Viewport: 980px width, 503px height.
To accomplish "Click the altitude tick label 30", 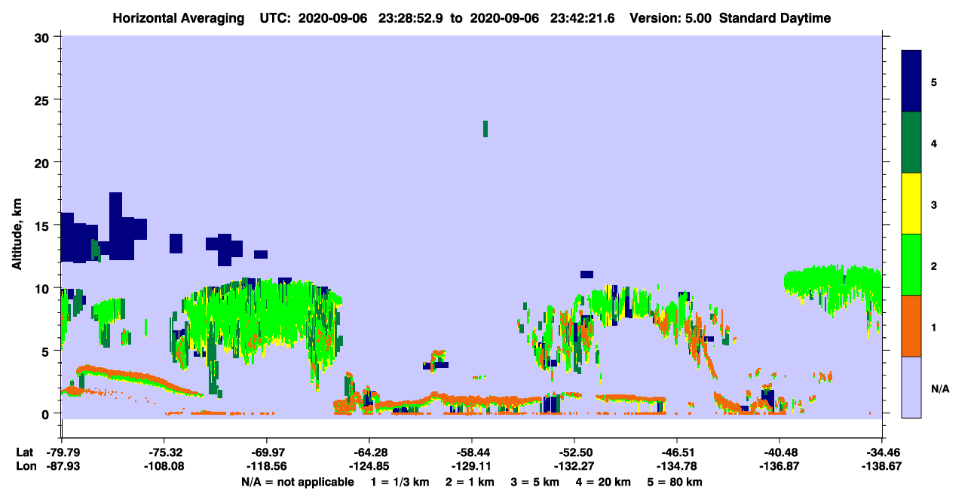I will click(x=44, y=38).
